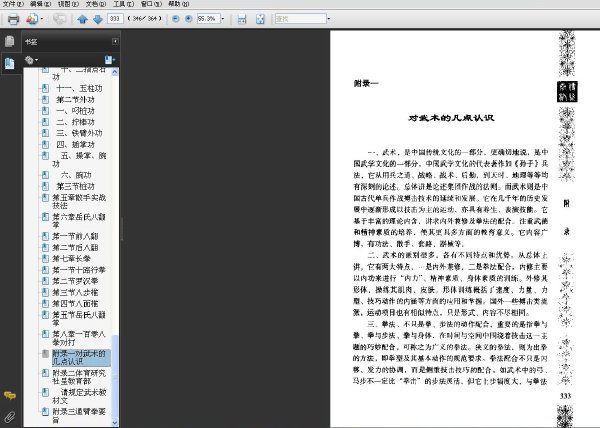Open the 文档 (Document) menu

click(96, 4)
